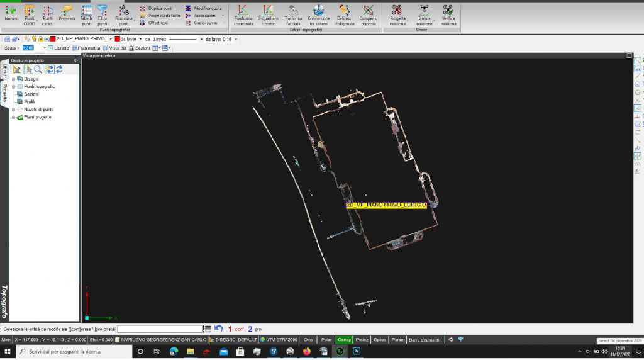Click the Verifica missione drone icon

448,11
